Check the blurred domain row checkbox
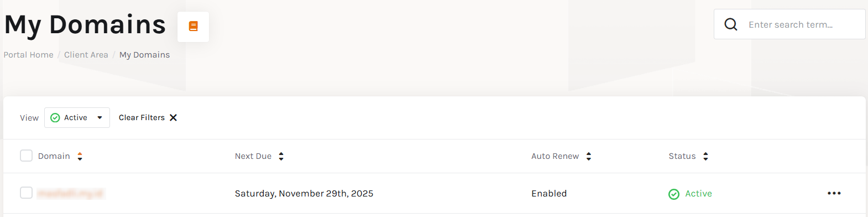 click(x=26, y=193)
